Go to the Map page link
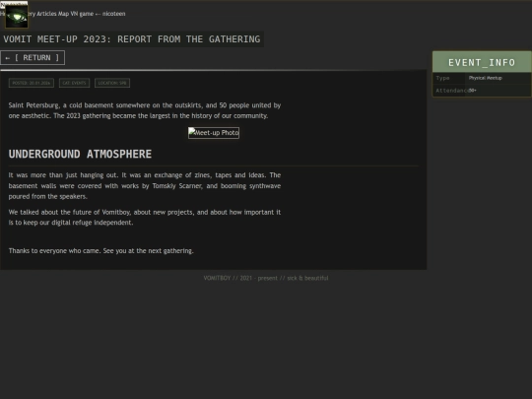The width and height of the screenshot is (532, 399). [x=63, y=14]
